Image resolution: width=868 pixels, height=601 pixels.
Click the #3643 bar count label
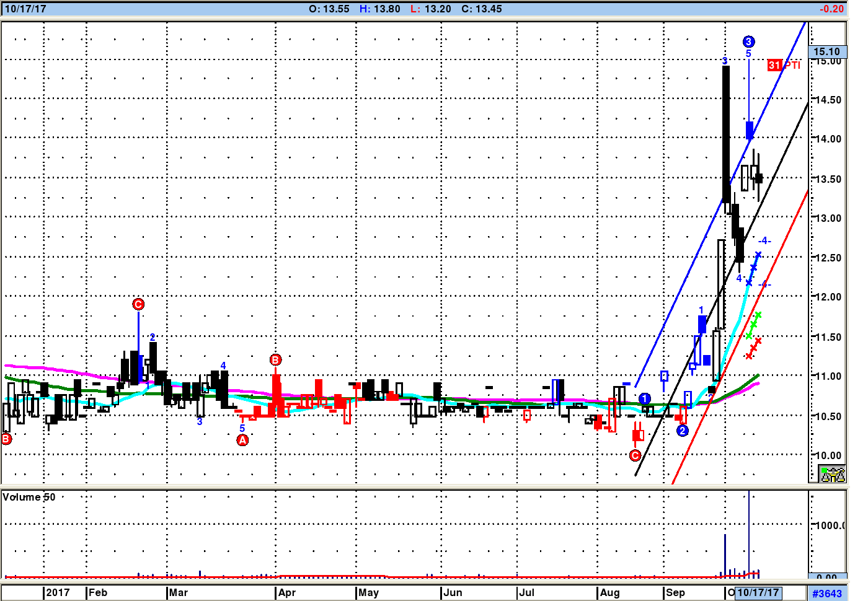827,593
